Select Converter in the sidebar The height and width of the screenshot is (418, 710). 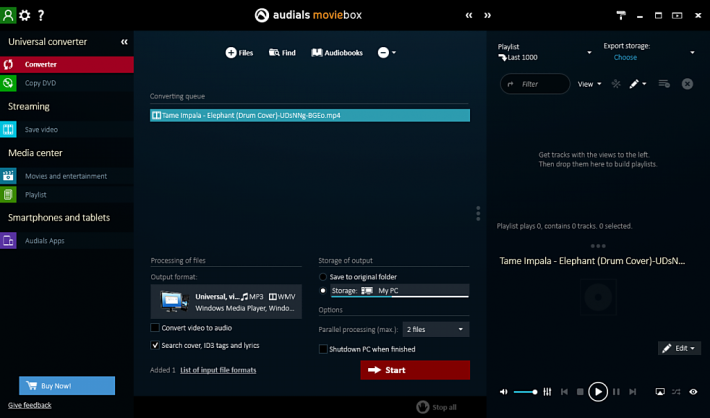click(67, 64)
